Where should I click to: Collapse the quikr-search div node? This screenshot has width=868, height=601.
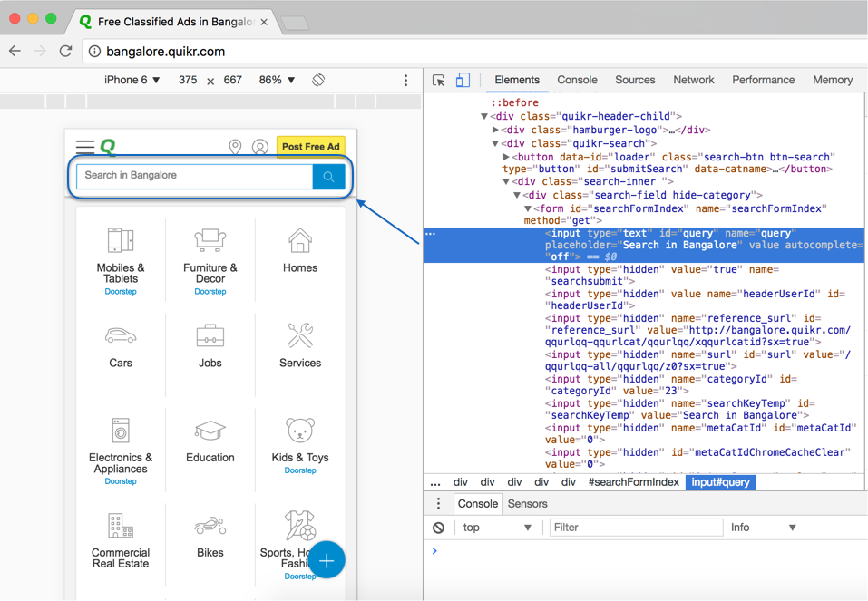[x=495, y=144]
